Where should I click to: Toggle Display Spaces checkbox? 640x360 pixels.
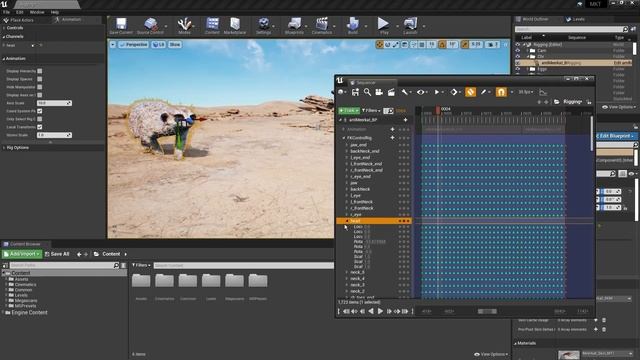40,79
